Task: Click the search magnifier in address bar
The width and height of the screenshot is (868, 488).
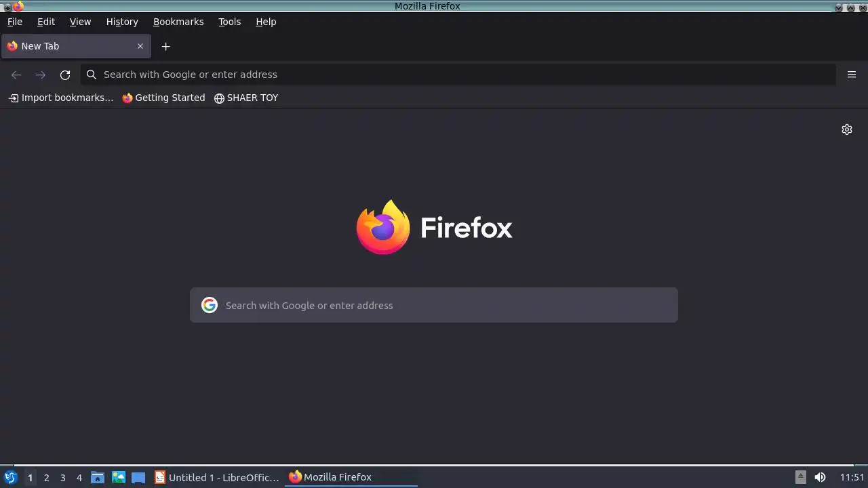Action: (x=92, y=75)
